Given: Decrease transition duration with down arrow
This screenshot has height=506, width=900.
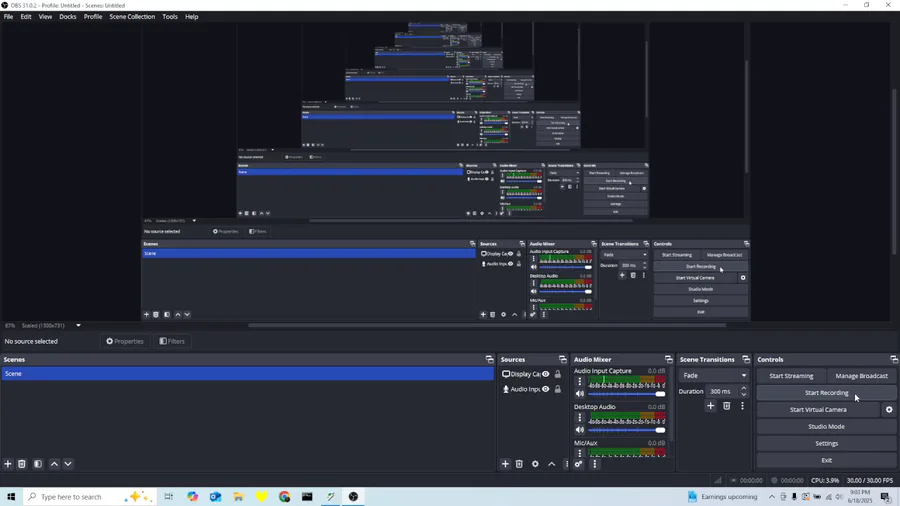Looking at the screenshot, I should click(744, 395).
